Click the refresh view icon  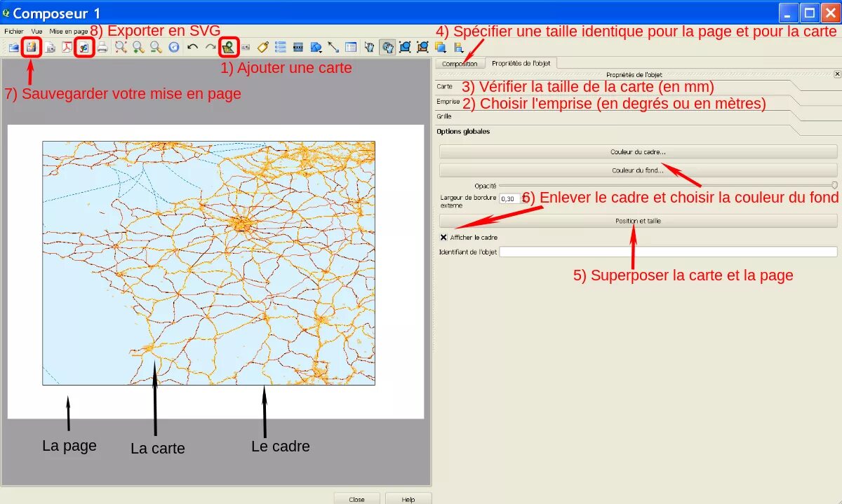coord(174,48)
